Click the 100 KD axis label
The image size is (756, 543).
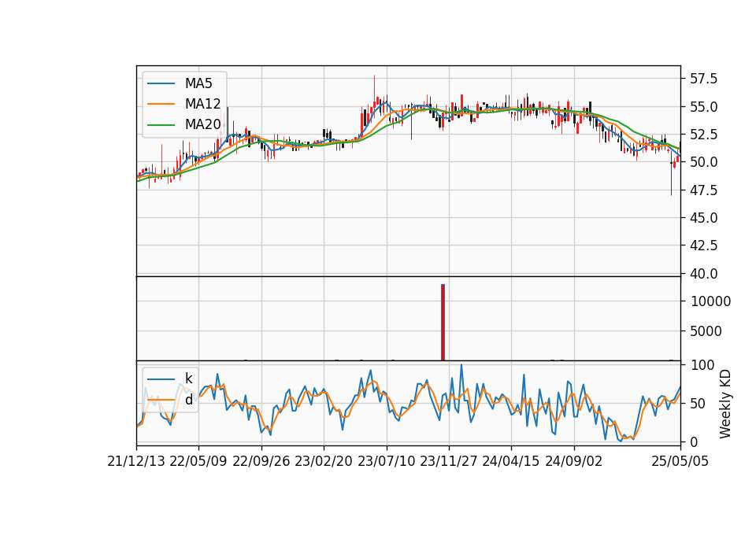tap(702, 365)
